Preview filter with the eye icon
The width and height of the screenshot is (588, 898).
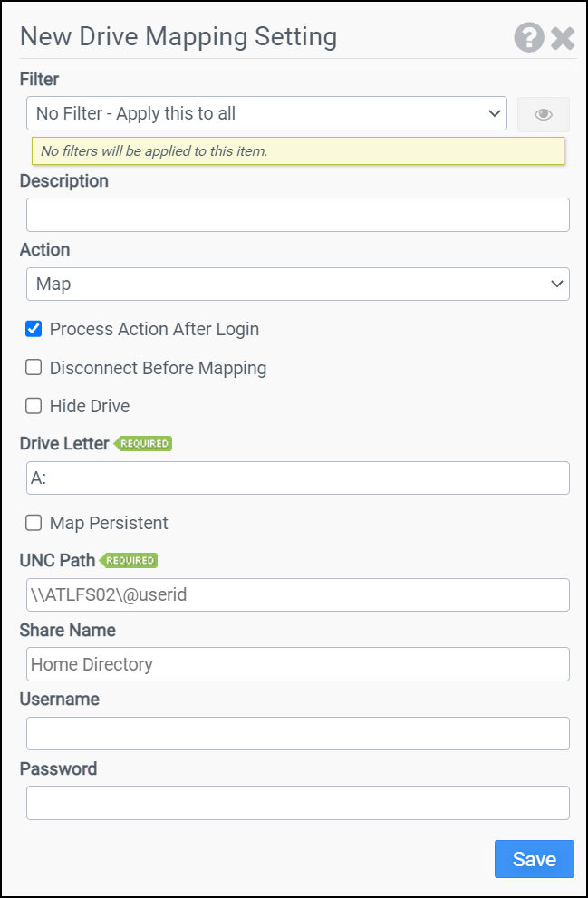(x=544, y=114)
